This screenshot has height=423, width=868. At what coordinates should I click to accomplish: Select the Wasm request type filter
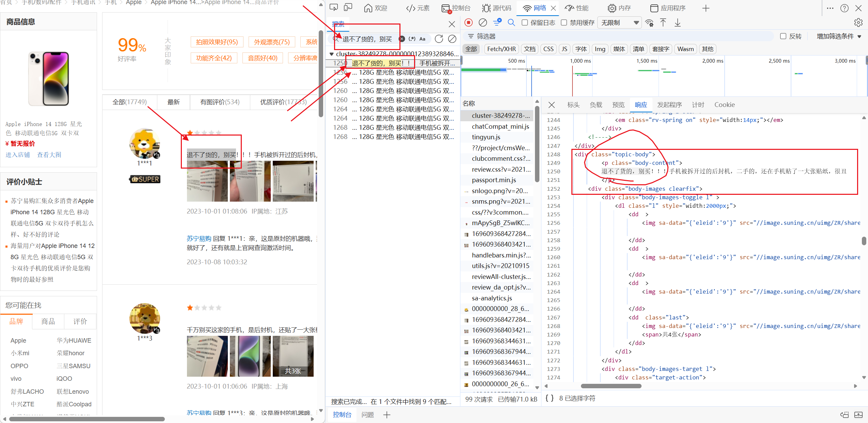tap(685, 49)
